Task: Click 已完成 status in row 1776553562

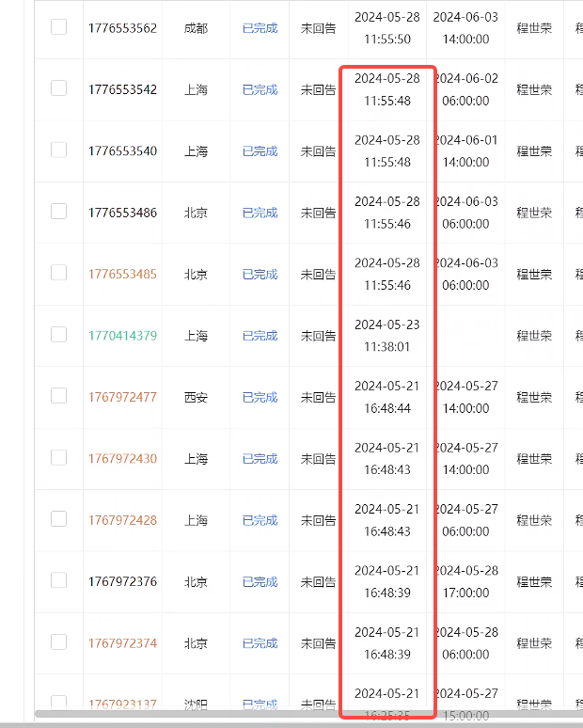Action: click(x=260, y=28)
